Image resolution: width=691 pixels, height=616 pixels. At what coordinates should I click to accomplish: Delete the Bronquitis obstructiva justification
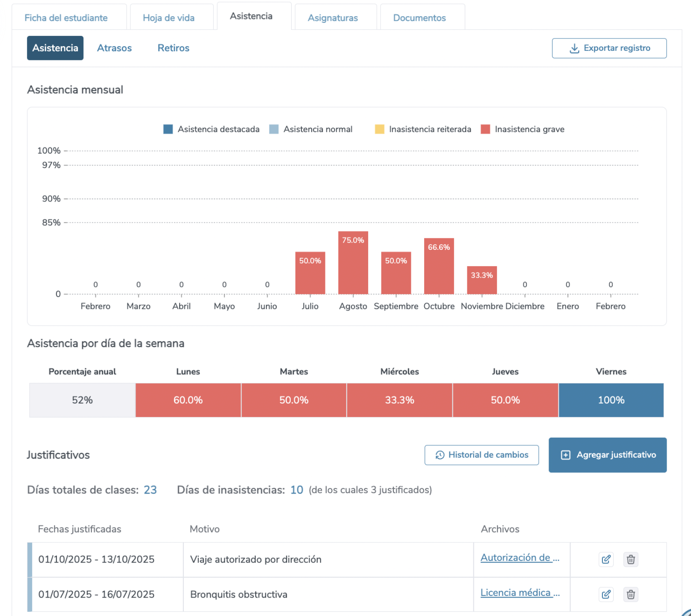coord(631,595)
